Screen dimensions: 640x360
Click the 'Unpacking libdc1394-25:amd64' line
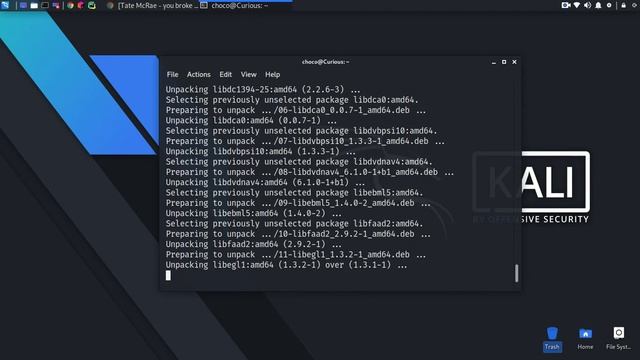[x=263, y=89]
